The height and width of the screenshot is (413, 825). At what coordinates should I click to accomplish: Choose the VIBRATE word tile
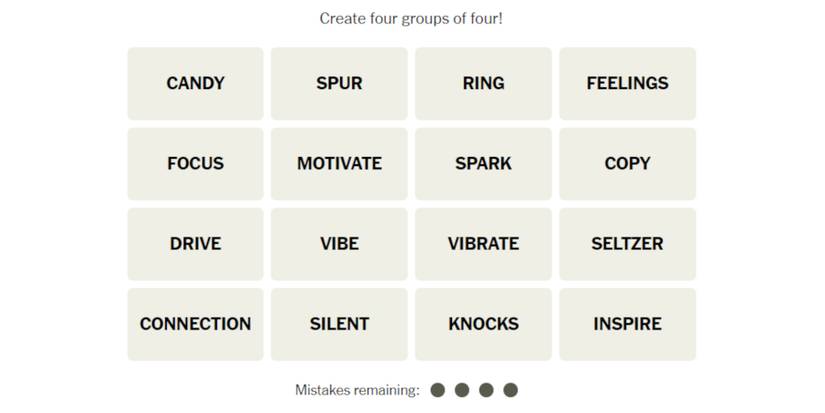click(x=483, y=243)
